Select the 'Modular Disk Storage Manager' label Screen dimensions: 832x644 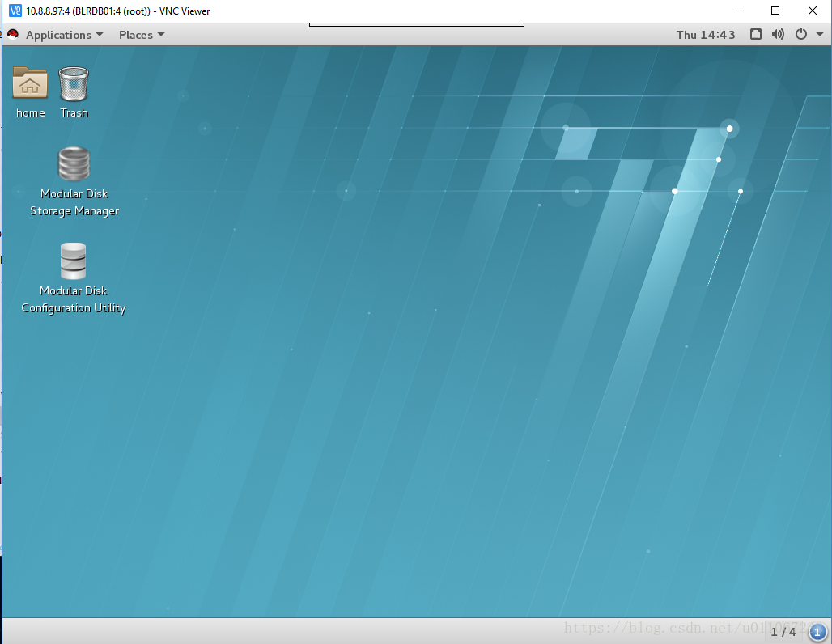coord(74,202)
